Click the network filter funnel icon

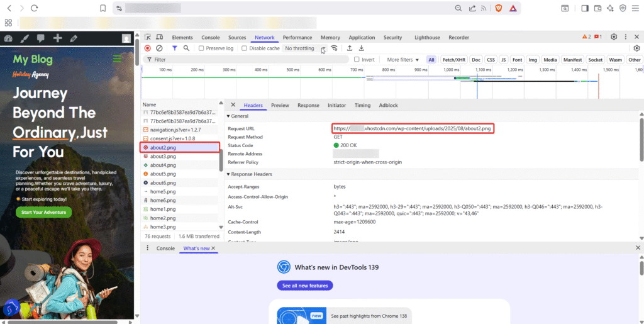coord(175,48)
